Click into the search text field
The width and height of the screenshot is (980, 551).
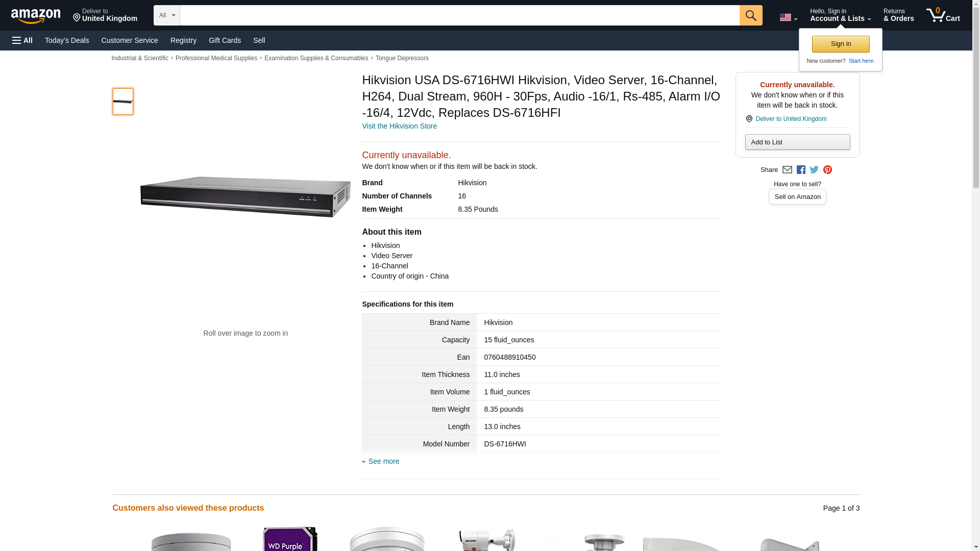pos(459,15)
